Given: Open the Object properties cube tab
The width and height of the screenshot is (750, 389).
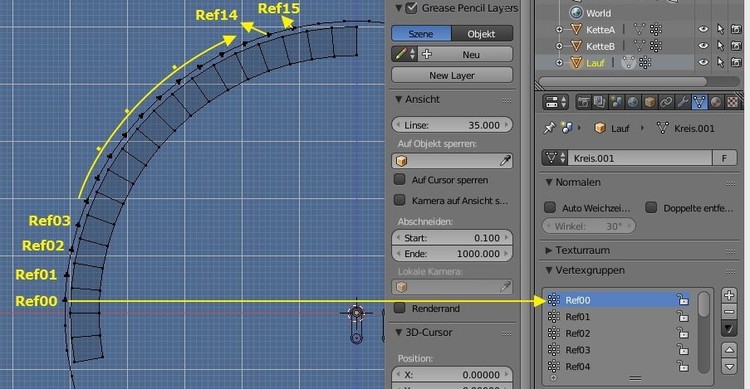Looking at the screenshot, I should 649,102.
